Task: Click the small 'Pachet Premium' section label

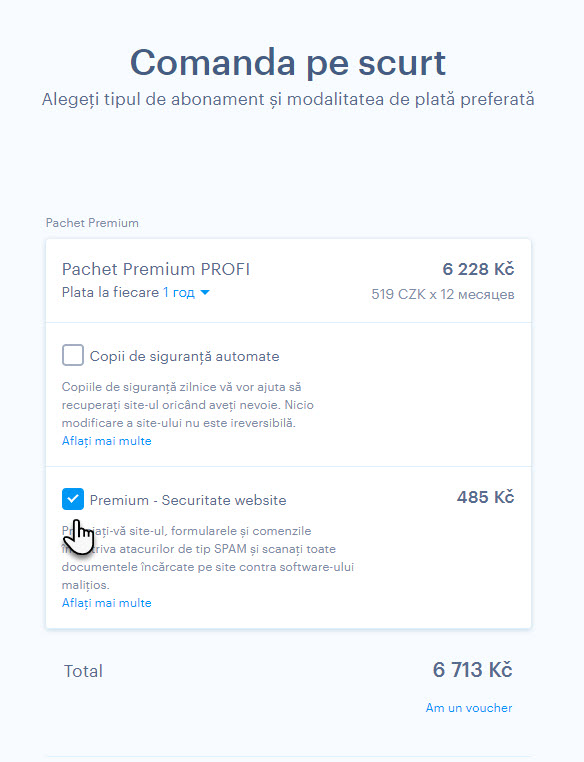Action: tap(92, 223)
